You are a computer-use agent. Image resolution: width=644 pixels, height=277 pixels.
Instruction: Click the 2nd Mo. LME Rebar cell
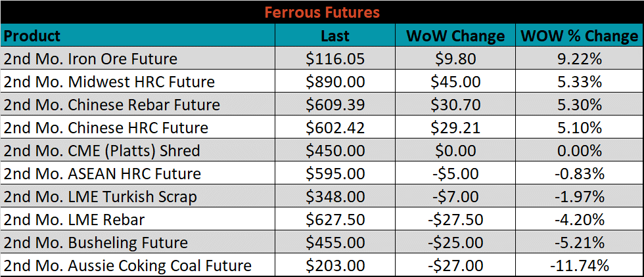coord(138,219)
